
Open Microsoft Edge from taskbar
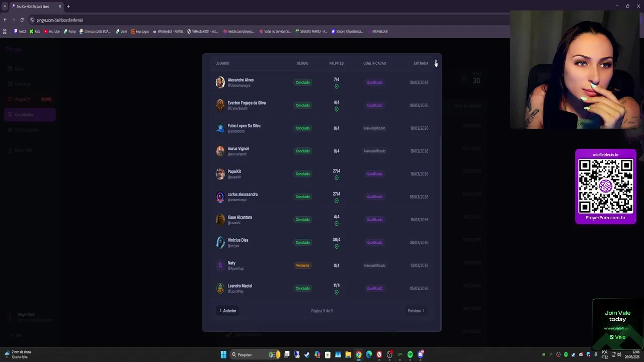[x=369, y=354]
